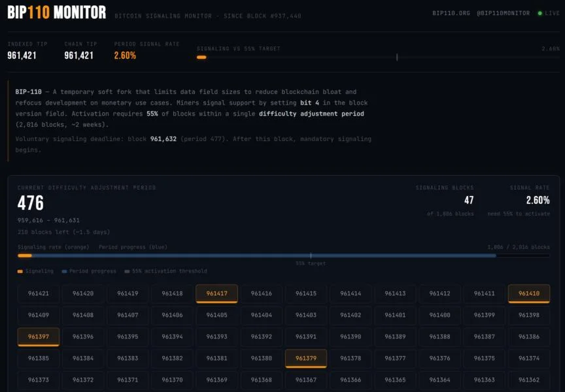This screenshot has width=565, height=392.
Task: Open block 961420 tile
Action: coord(83,294)
